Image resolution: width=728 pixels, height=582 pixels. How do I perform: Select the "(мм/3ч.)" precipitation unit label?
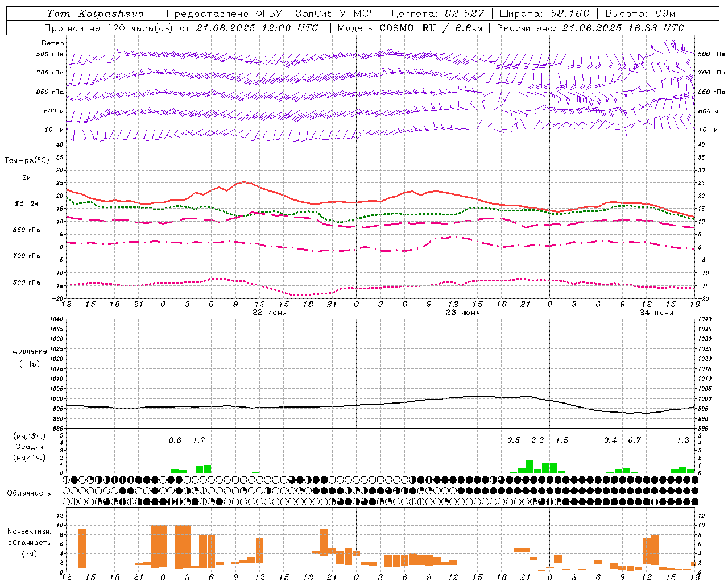point(30,436)
